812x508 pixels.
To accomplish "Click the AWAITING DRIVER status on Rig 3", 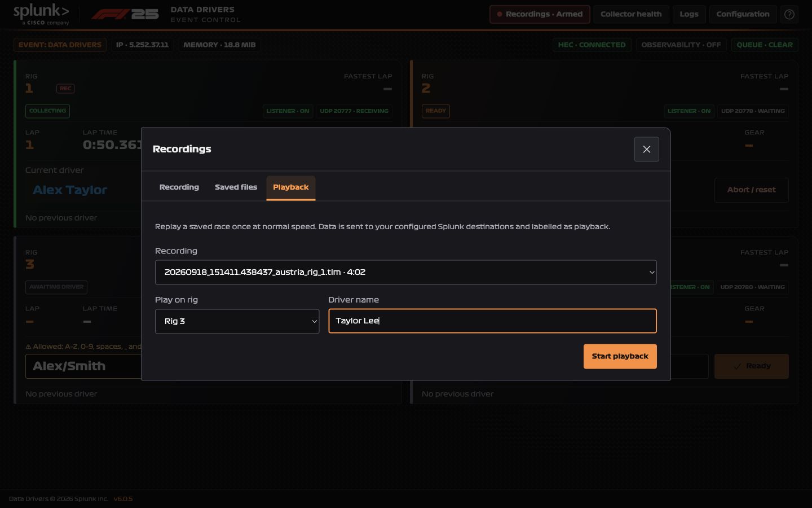I will click(56, 287).
